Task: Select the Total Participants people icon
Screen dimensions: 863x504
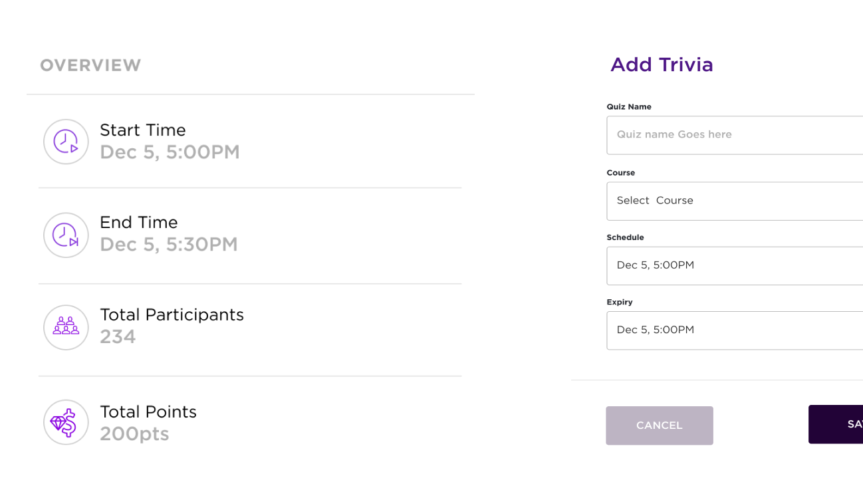Action: [66, 327]
